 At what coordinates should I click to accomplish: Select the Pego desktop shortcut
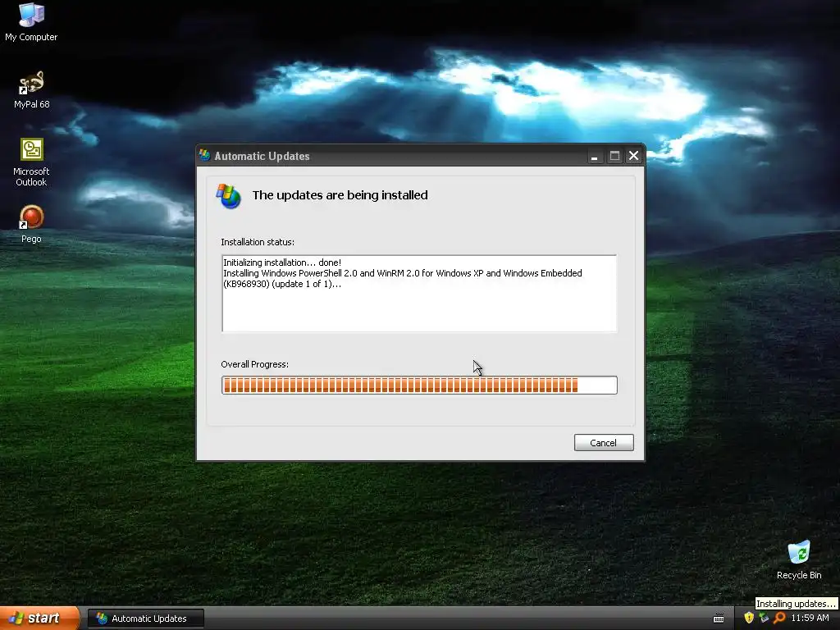click(x=32, y=224)
